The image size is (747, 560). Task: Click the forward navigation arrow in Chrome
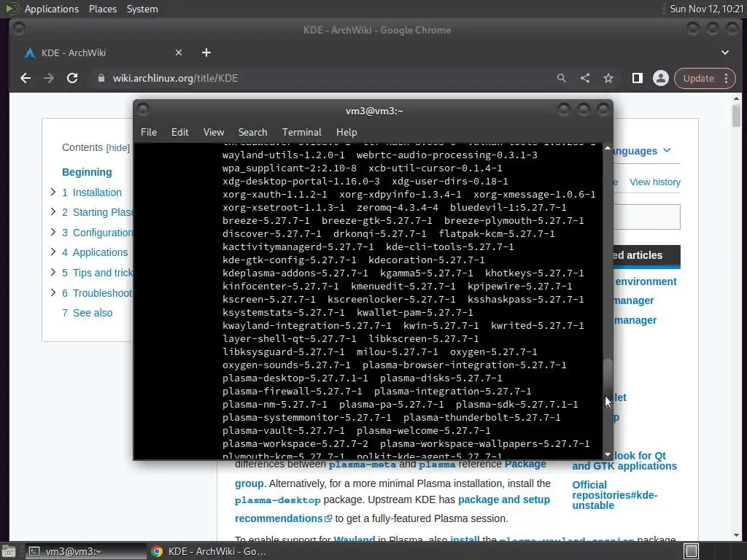pos(49,78)
